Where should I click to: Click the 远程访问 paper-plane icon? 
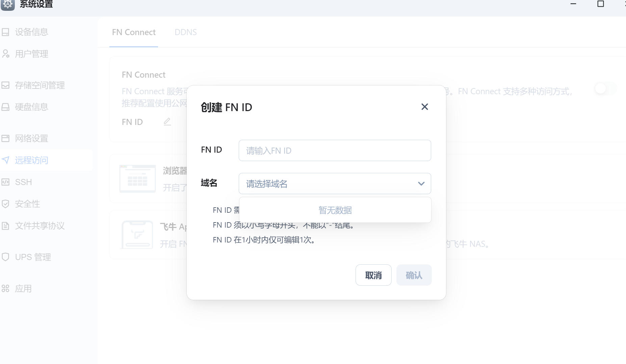pos(5,160)
